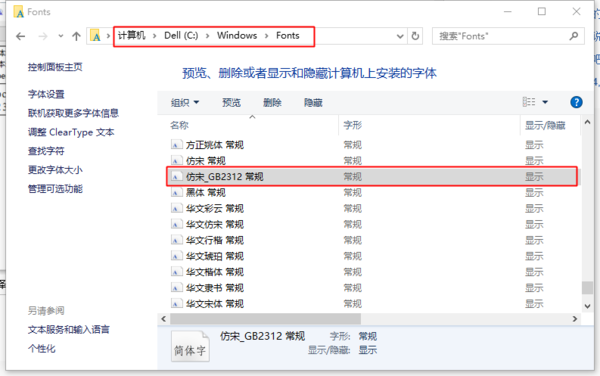Select font 仿宋 常规
Viewport: 600px width, 376px height.
[205, 161]
